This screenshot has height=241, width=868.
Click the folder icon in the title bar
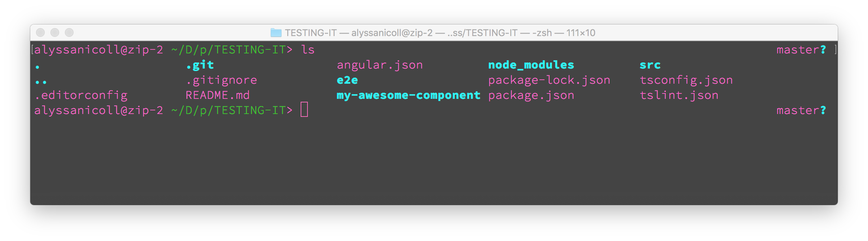tap(276, 33)
